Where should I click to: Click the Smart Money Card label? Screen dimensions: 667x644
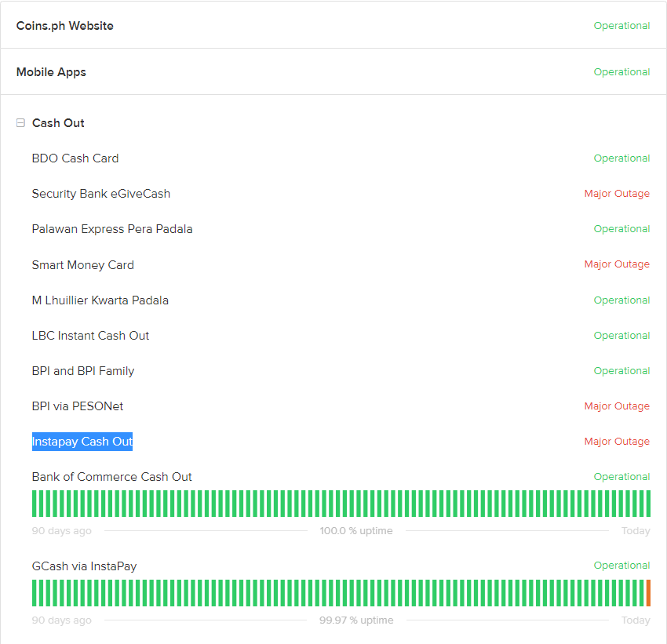[x=83, y=265]
